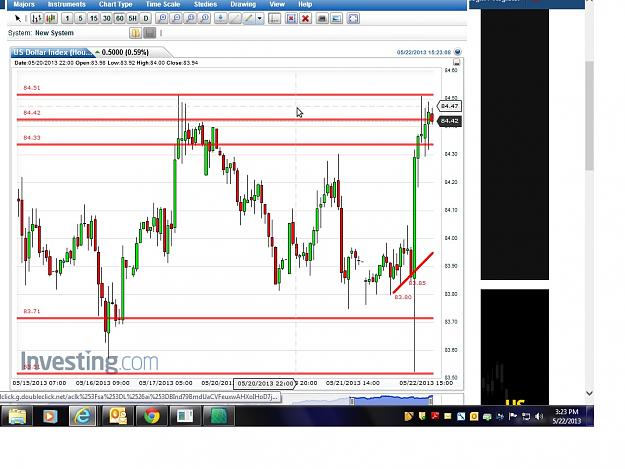Set 1-minute time scale
This screenshot has height=469, width=625.
[x=67, y=18]
